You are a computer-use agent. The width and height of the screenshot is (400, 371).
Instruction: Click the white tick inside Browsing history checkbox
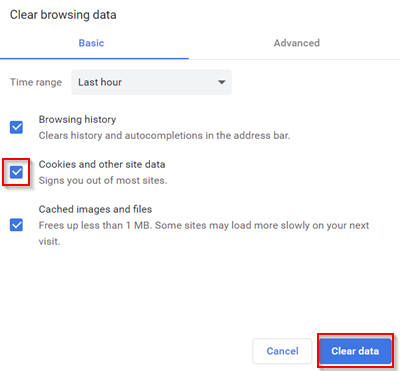(16, 127)
